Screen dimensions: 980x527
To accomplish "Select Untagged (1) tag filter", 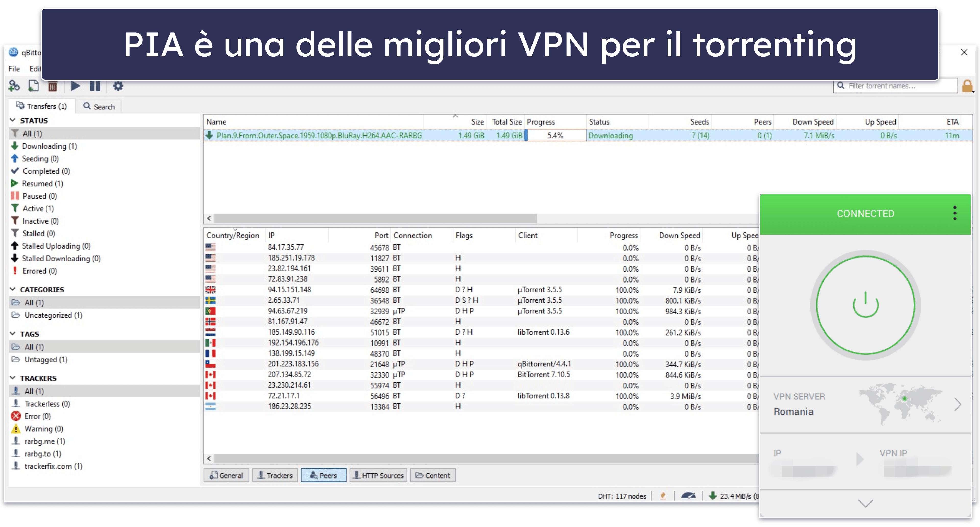I will tap(40, 359).
